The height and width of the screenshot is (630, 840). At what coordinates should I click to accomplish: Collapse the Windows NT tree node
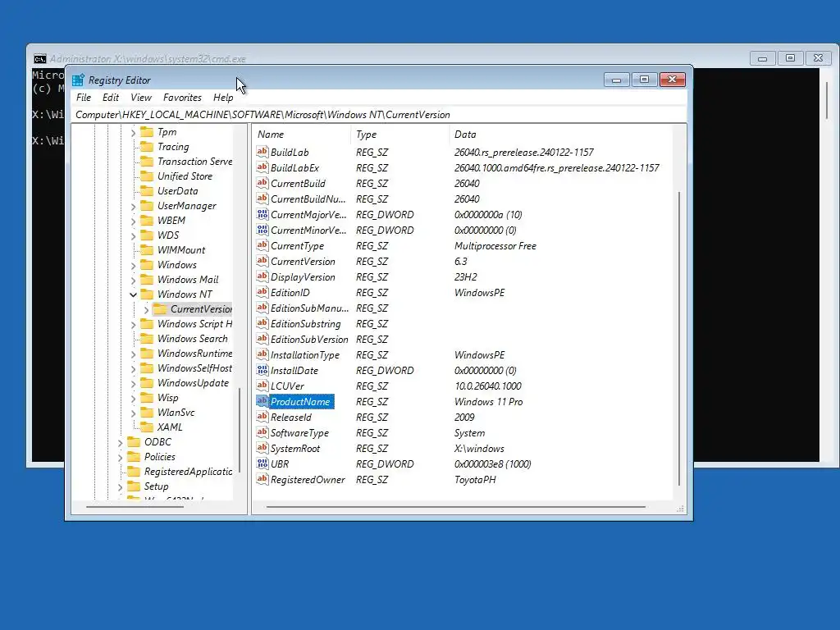coord(134,294)
